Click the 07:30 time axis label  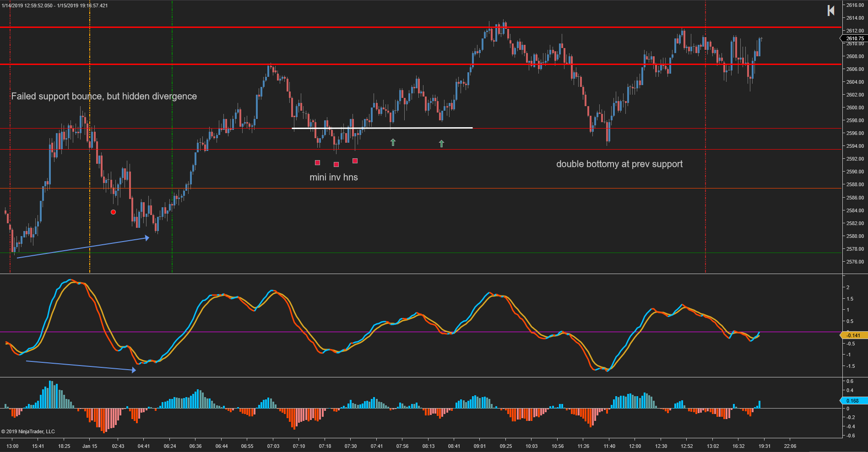pos(351,446)
